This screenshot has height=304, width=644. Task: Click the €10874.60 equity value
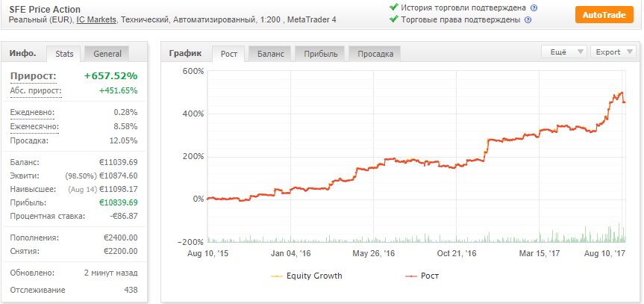click(119, 176)
